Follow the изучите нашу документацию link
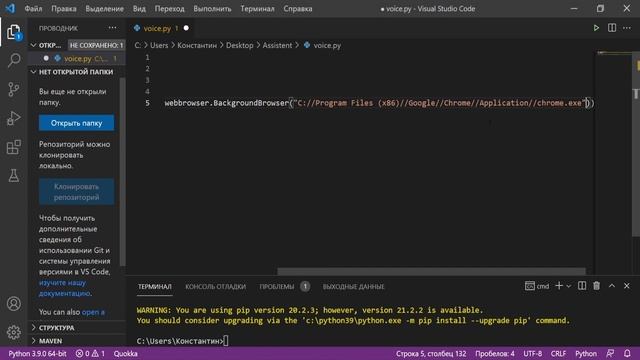The image size is (640, 360). (x=64, y=288)
